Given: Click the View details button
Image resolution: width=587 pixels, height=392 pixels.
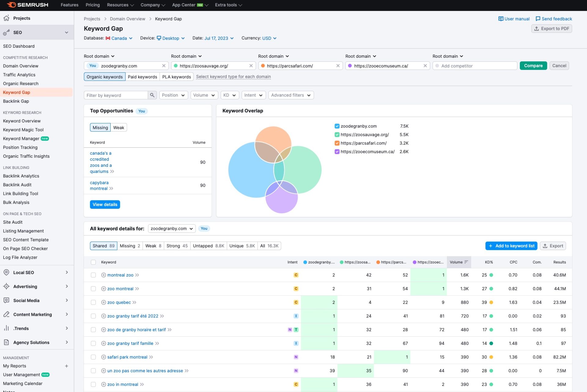Looking at the screenshot, I should pyautogui.click(x=105, y=204).
